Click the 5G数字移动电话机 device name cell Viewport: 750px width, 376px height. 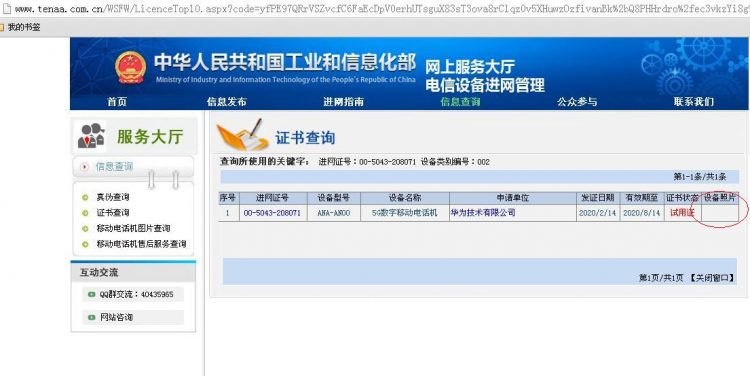tap(405, 213)
